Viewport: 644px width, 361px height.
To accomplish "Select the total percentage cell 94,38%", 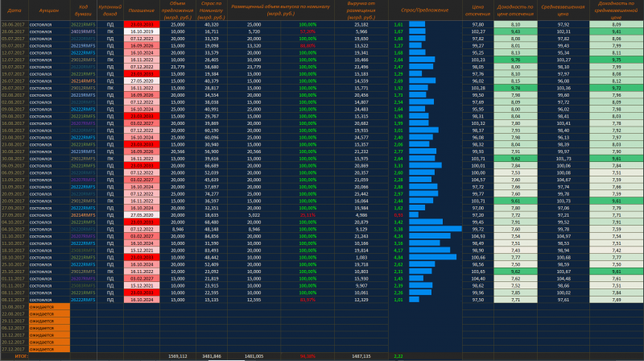I will (307, 355).
